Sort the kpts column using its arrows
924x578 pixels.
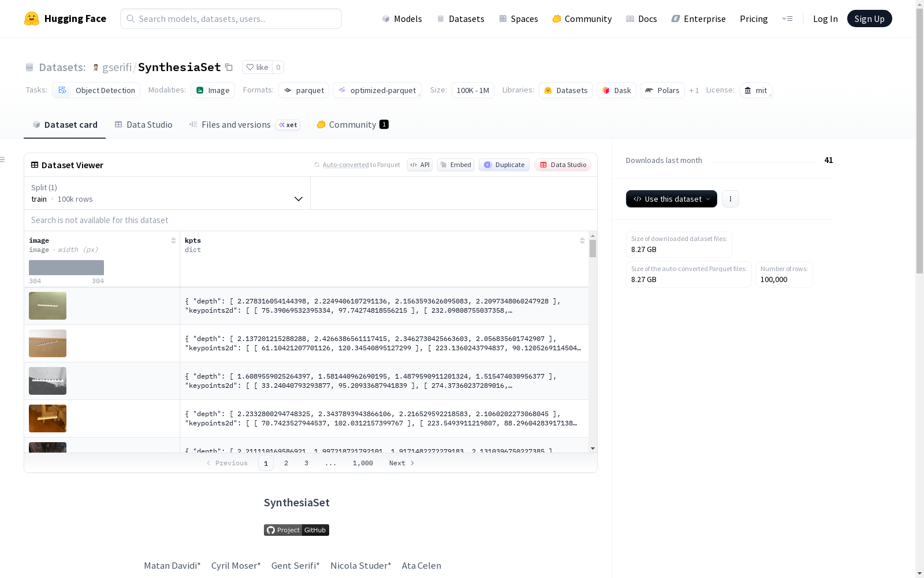coord(582,240)
